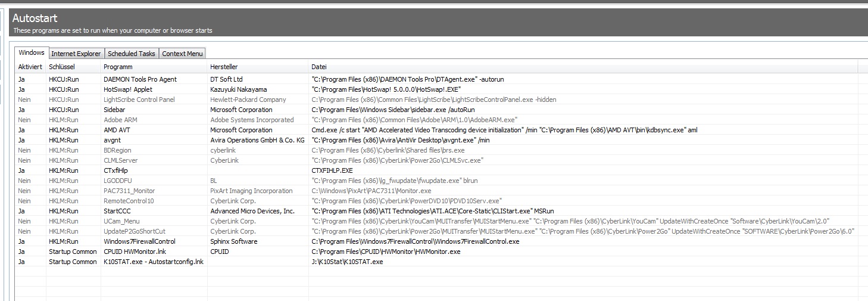Click the sidebar.exe /autoRun file path
868x301 pixels.
coord(393,110)
